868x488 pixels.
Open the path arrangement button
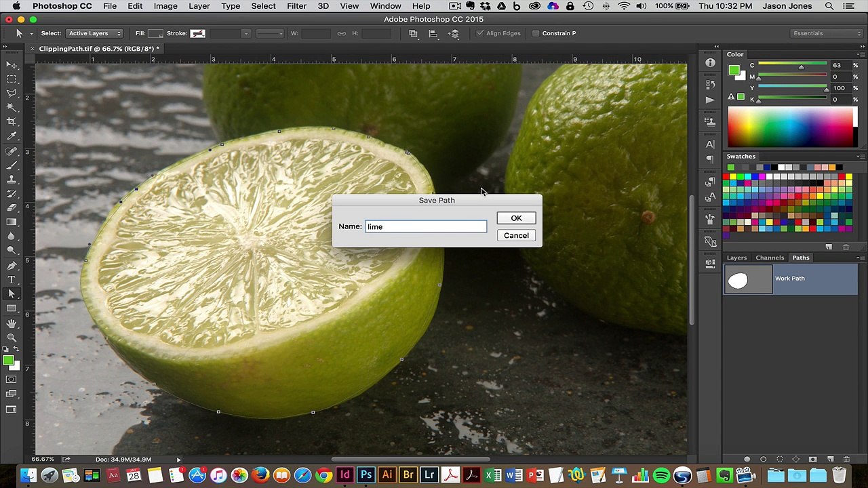click(454, 33)
